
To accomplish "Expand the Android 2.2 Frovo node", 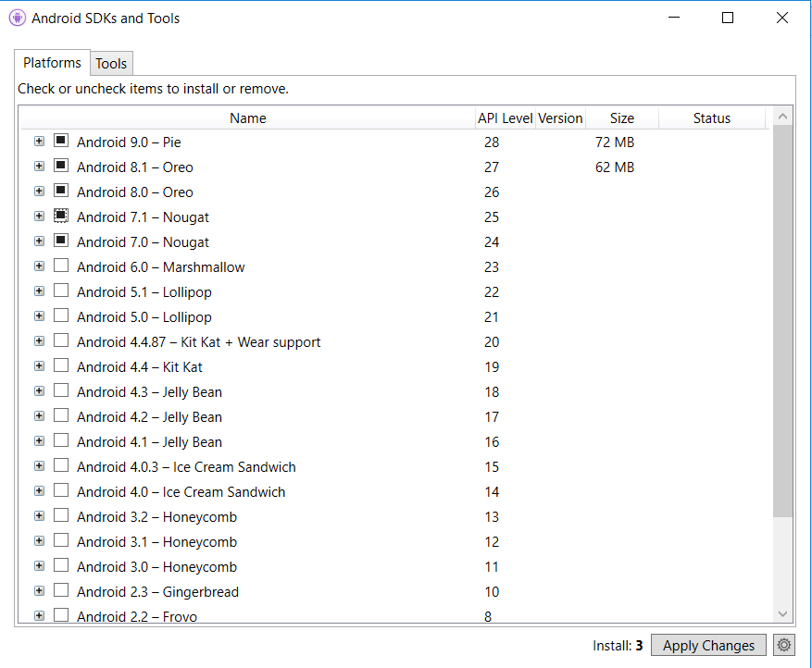I will (39, 614).
